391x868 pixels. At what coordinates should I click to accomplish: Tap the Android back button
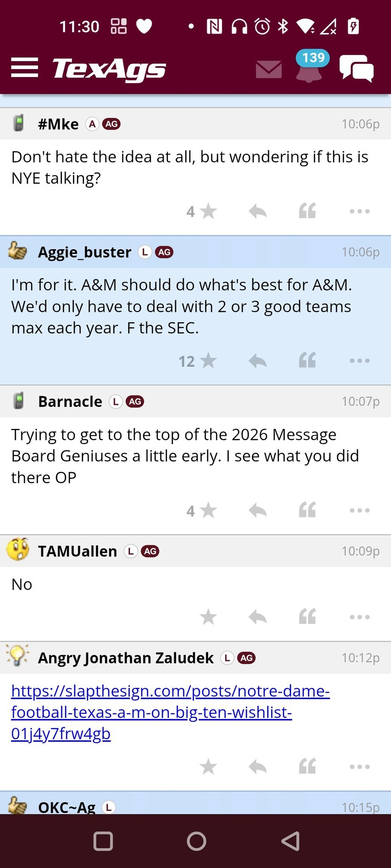tap(291, 841)
